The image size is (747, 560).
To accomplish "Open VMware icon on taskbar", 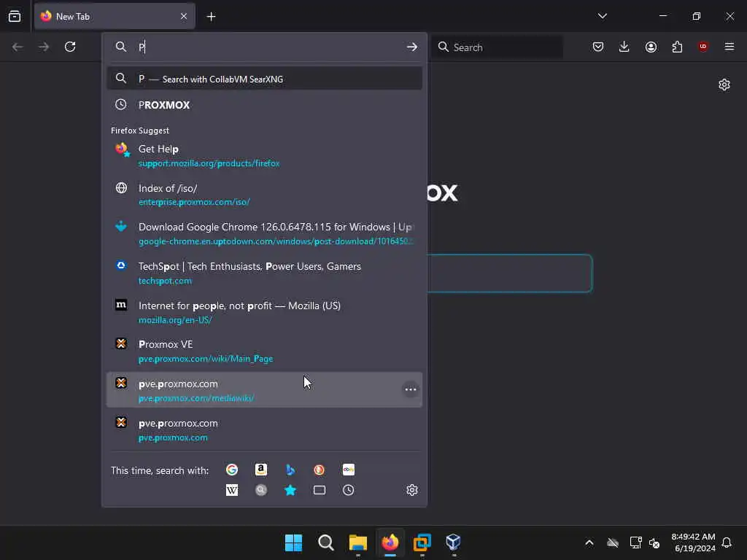I will [x=422, y=542].
